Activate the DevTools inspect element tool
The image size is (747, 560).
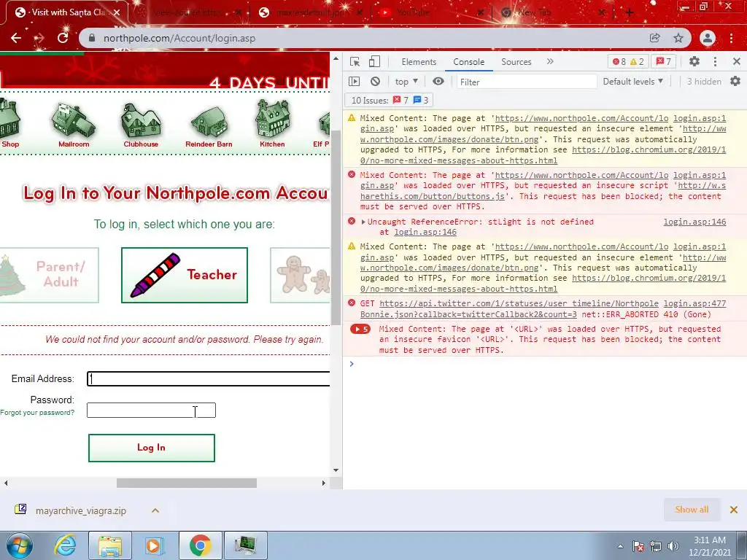coord(355,61)
